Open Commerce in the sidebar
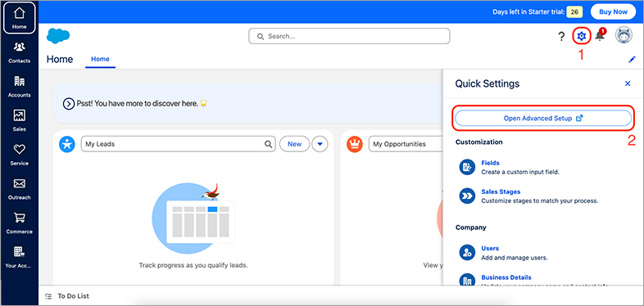Image resolution: width=644 pixels, height=306 pixels. pos(20,223)
